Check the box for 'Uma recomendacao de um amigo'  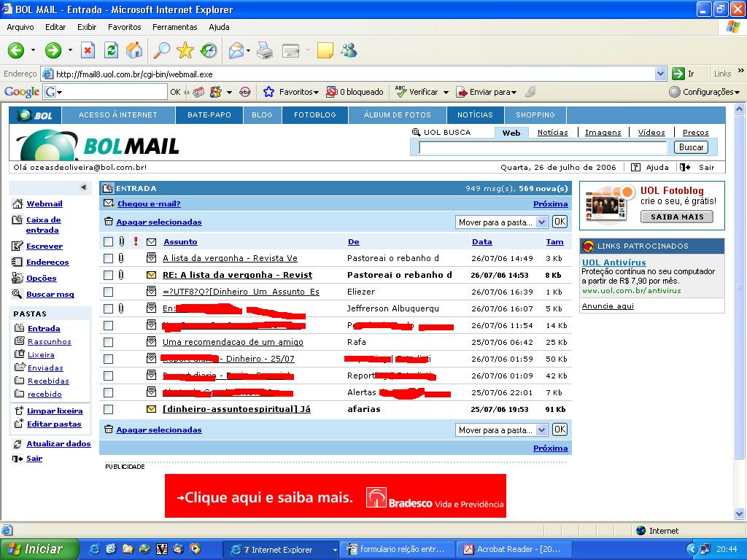click(108, 342)
